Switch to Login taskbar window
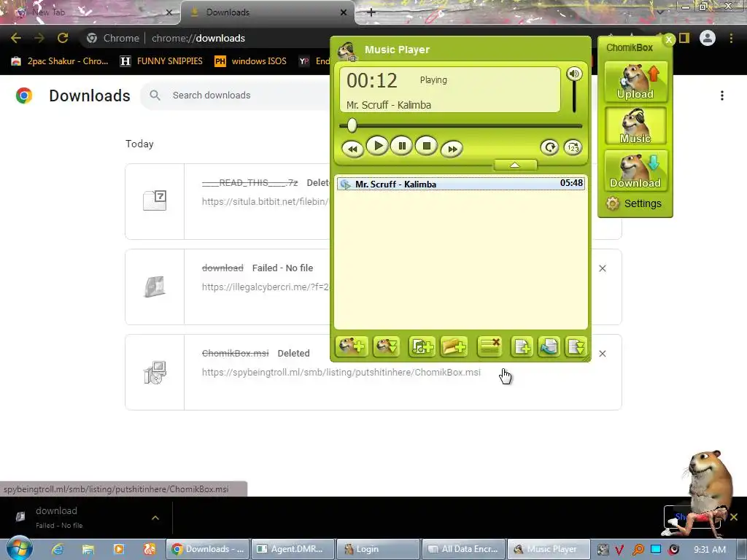This screenshot has width=747, height=560. pyautogui.click(x=377, y=549)
